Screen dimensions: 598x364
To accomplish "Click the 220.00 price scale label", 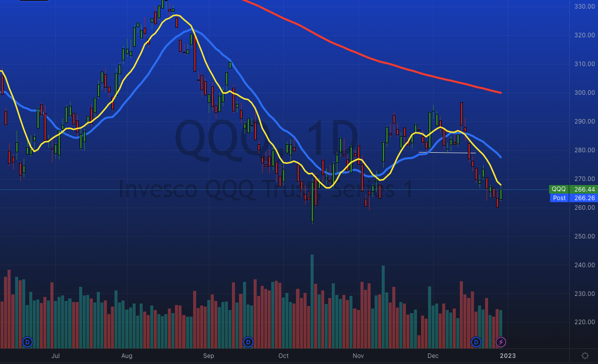I will click(585, 322).
